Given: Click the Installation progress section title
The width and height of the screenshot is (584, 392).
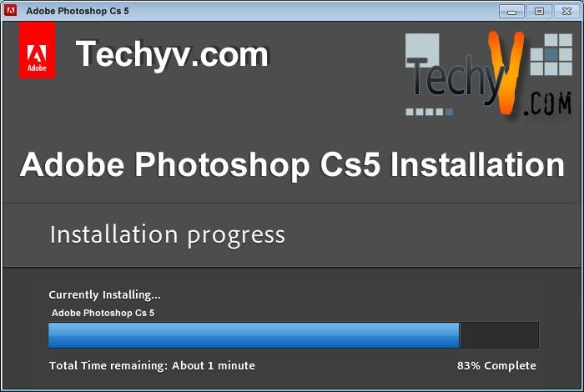Looking at the screenshot, I should click(168, 235).
